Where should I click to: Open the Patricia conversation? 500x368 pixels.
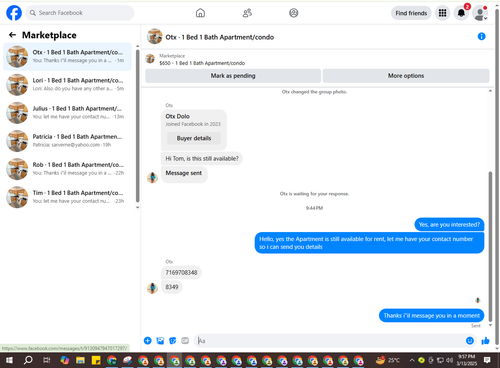point(68,141)
